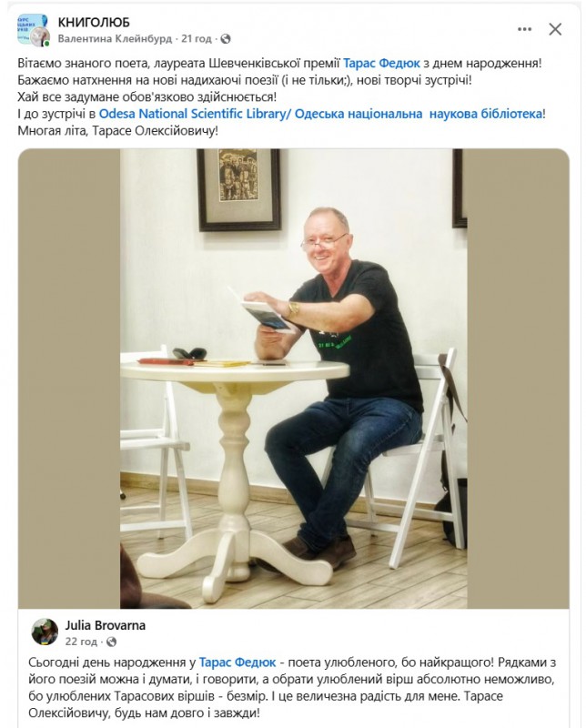Click the globe privacy icon beside 21 год
This screenshot has height=728, width=586.
coord(226,39)
